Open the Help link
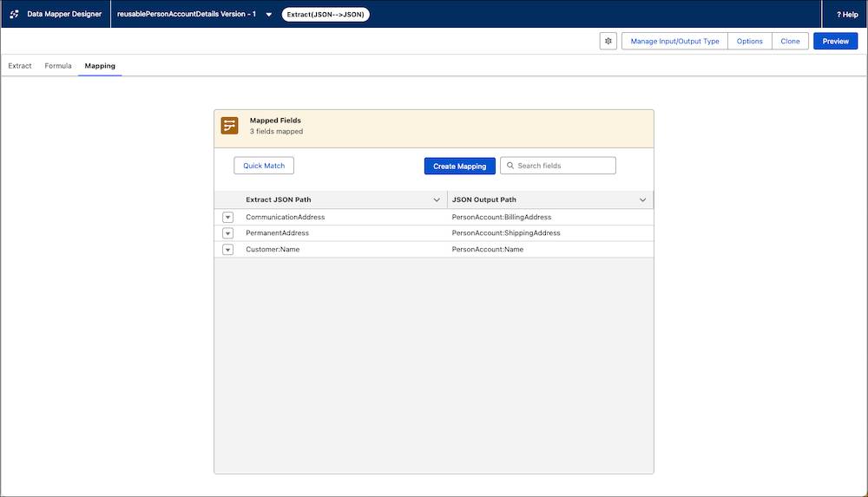The image size is (868, 497). pyautogui.click(x=847, y=15)
